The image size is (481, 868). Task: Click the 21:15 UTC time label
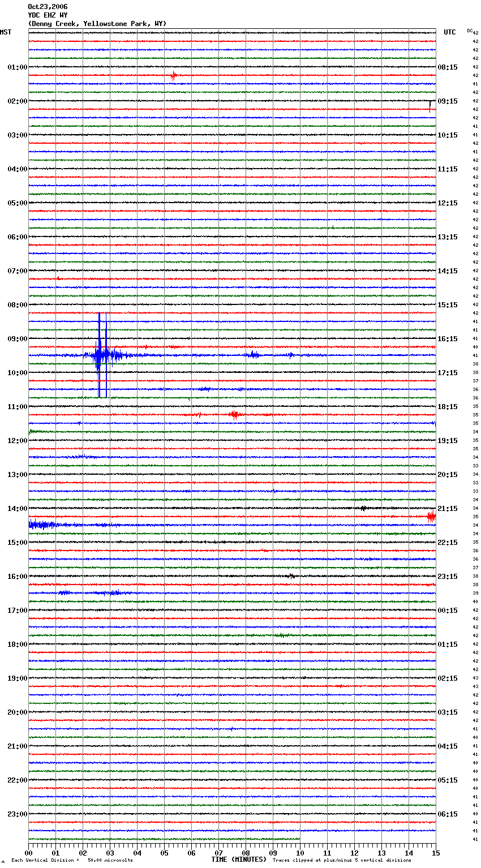(x=448, y=509)
